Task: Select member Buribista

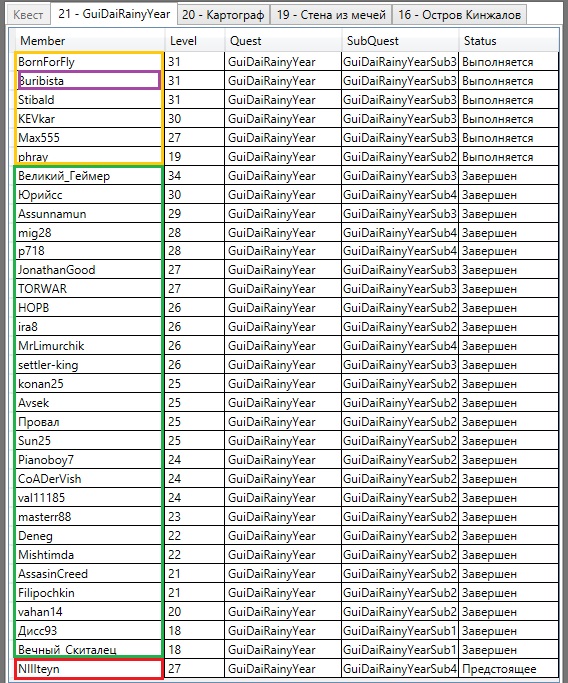Action: pos(89,81)
